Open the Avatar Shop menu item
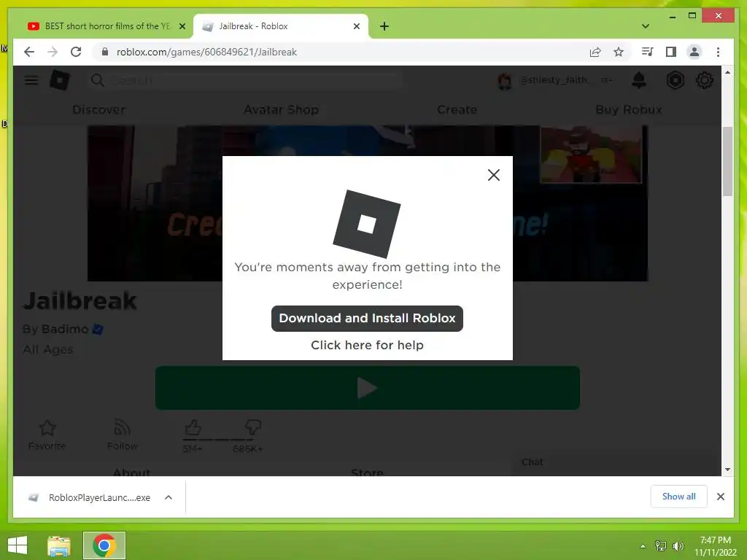Viewport: 747px width, 560px height. 281,109
